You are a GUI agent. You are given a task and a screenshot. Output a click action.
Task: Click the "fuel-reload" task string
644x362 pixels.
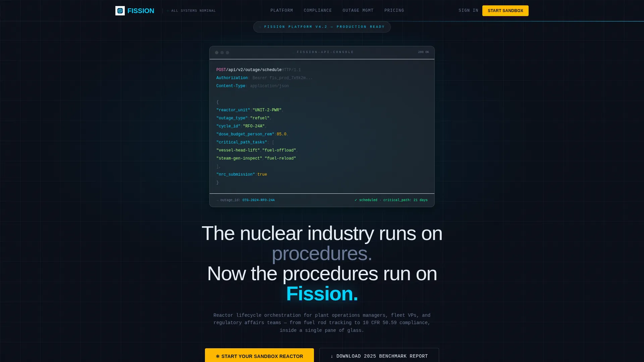coord(280,159)
